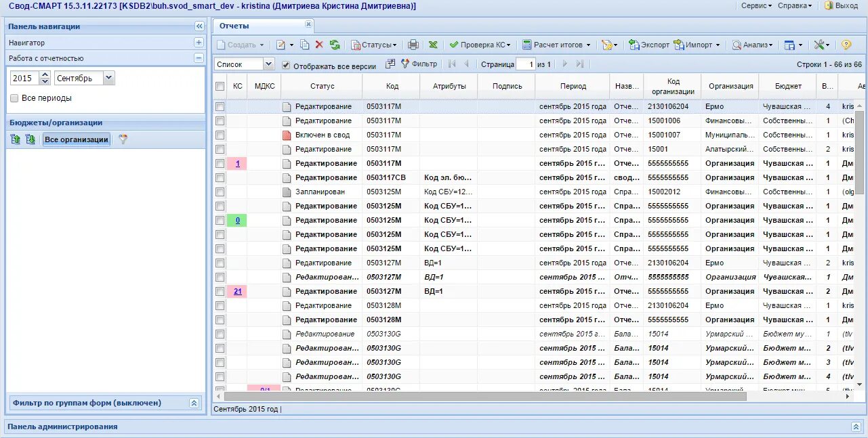Open the Проверка КС dropdown
The width and height of the screenshot is (868, 438).
(480, 45)
